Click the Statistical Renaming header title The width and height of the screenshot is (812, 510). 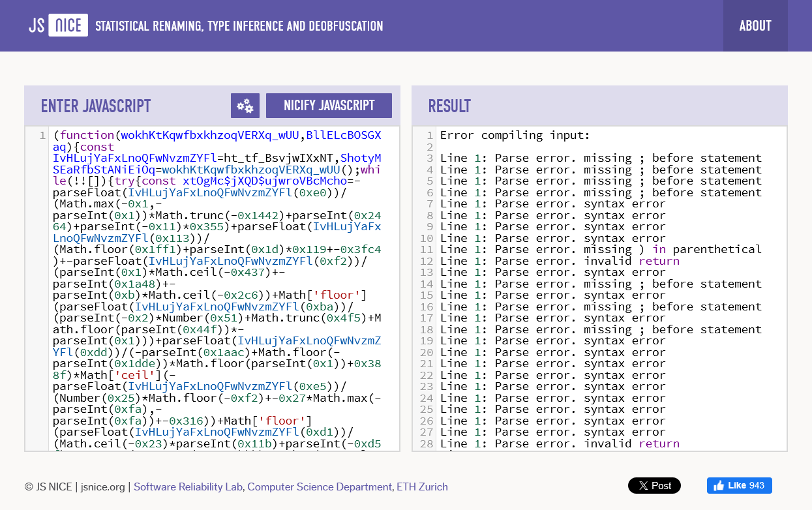click(239, 26)
